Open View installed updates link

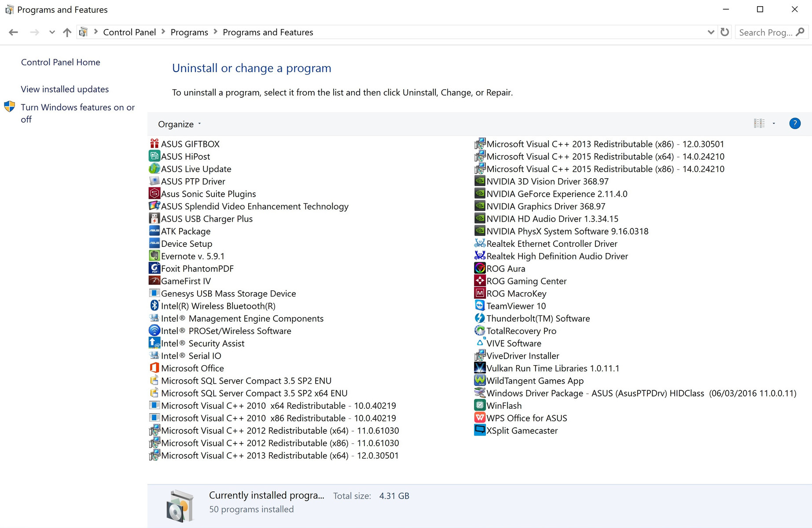65,89
